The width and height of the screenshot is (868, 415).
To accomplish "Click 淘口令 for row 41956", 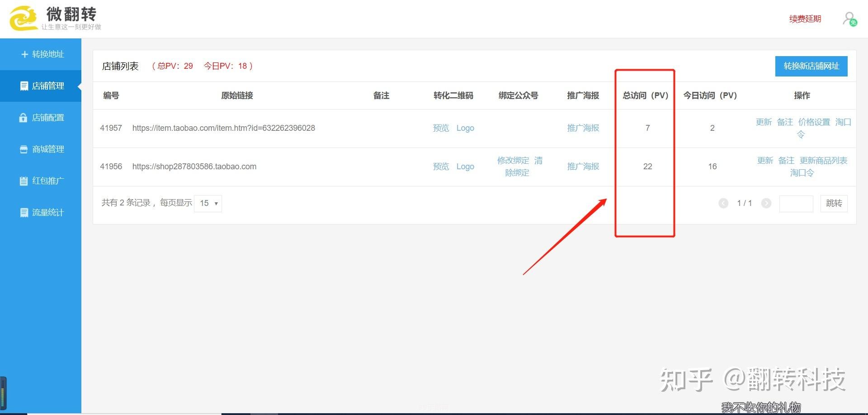I will coord(802,173).
